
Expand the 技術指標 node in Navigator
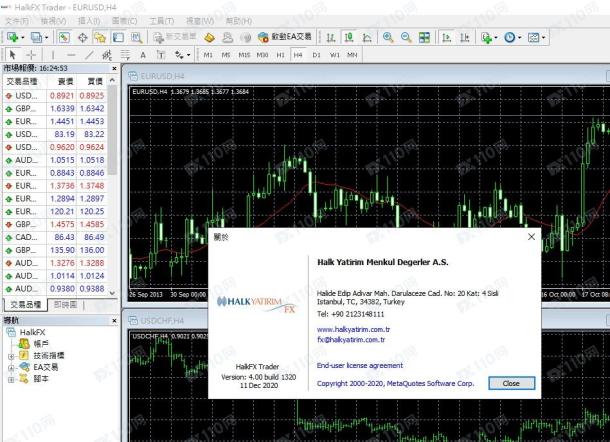[x=11, y=356]
